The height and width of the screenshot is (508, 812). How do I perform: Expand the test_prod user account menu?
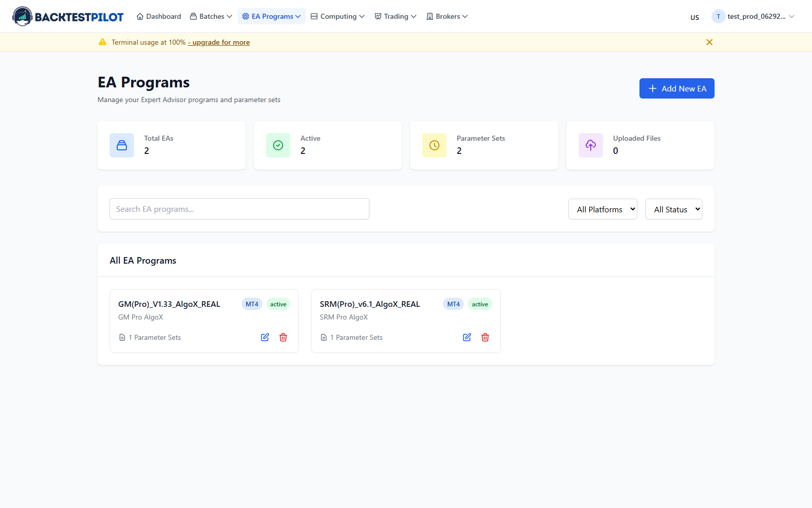[753, 16]
